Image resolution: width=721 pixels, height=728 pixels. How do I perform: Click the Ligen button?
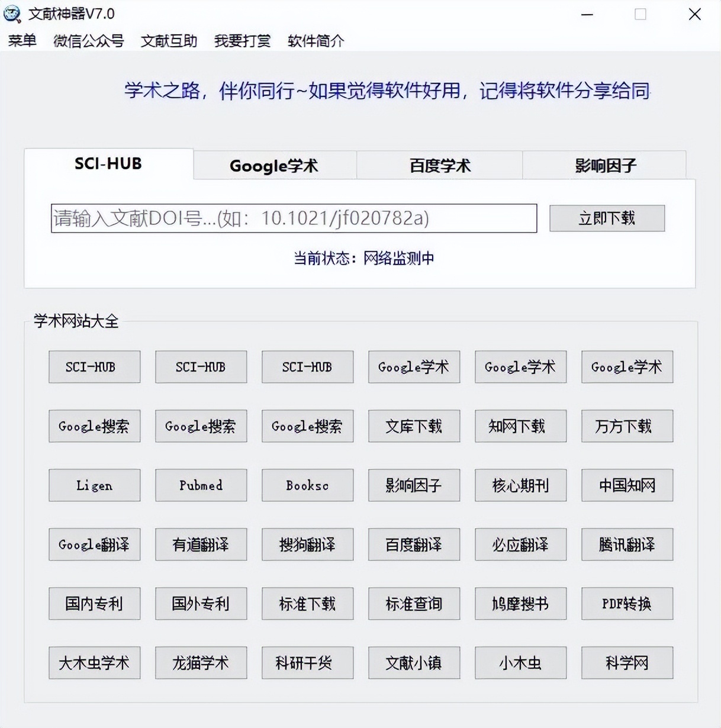94,485
